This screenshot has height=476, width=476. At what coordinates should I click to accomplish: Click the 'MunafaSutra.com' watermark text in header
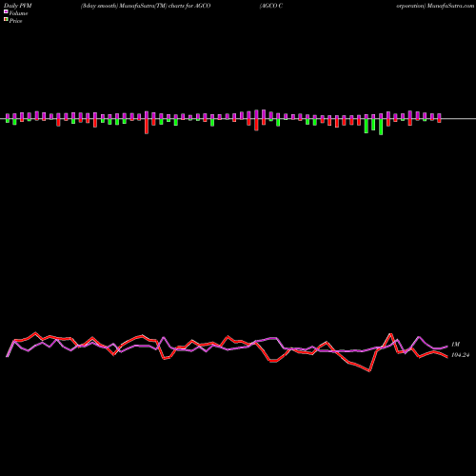point(450,6)
